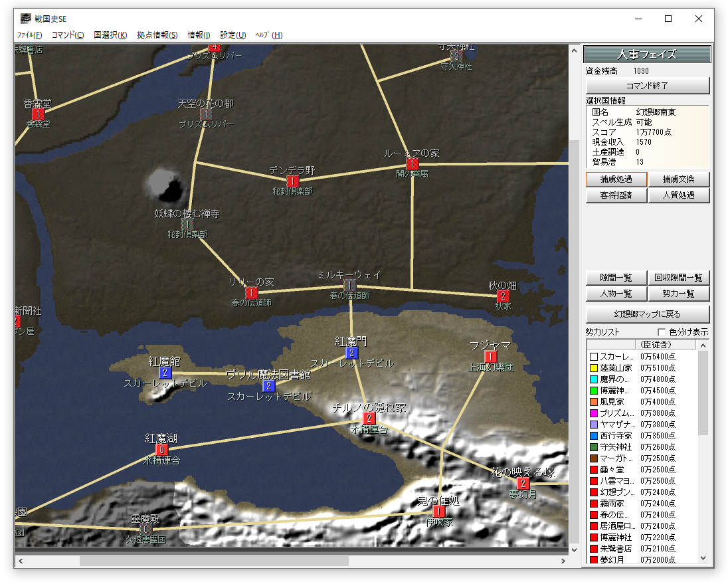Click the red 香霖堂 base marker
This screenshot has width=728, height=582.
(x=38, y=114)
